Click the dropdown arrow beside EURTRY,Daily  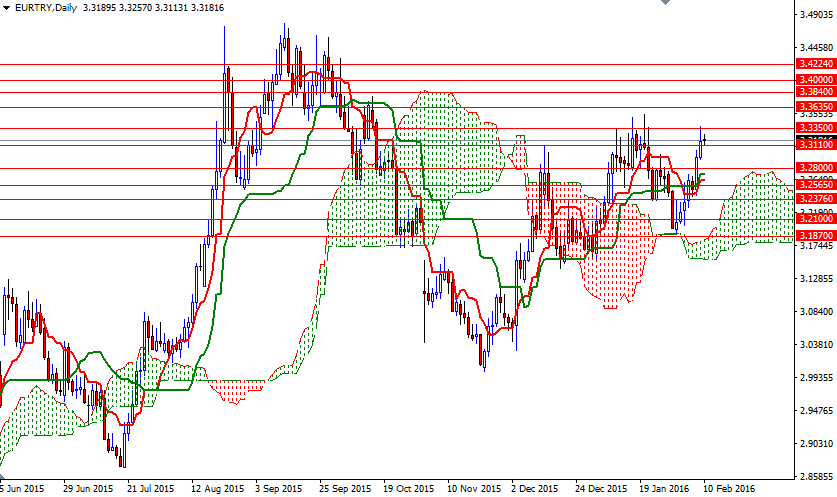click(x=6, y=8)
